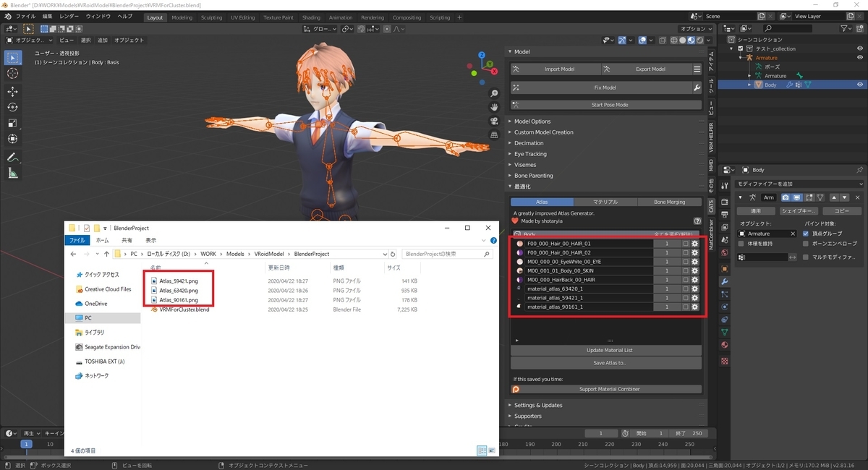Open gear settings for F00_000_Hair_00_HAIR_01
The image size is (868, 470).
pos(695,244)
